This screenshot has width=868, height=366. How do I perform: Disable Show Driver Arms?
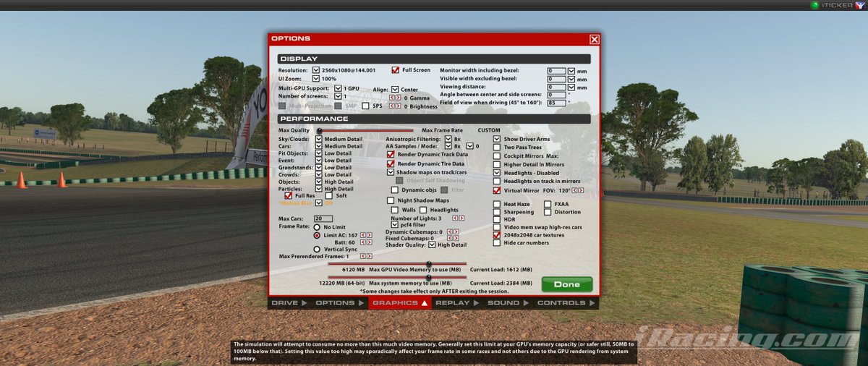[x=497, y=139]
